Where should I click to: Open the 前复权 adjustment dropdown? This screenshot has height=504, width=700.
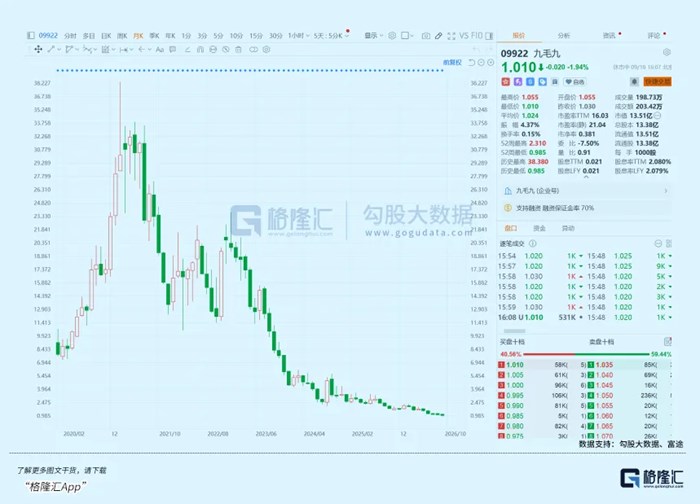[x=452, y=62]
